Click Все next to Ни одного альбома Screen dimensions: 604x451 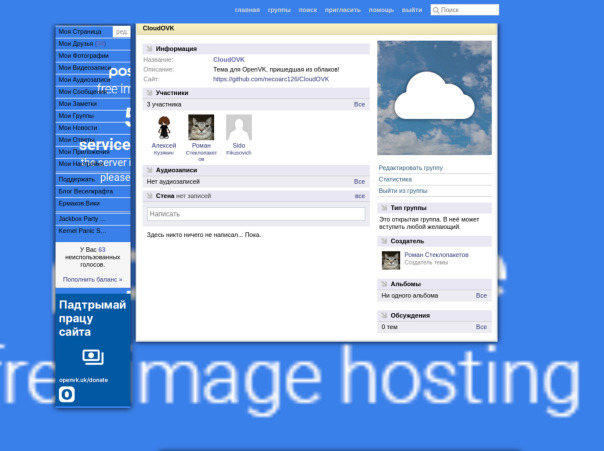481,295
